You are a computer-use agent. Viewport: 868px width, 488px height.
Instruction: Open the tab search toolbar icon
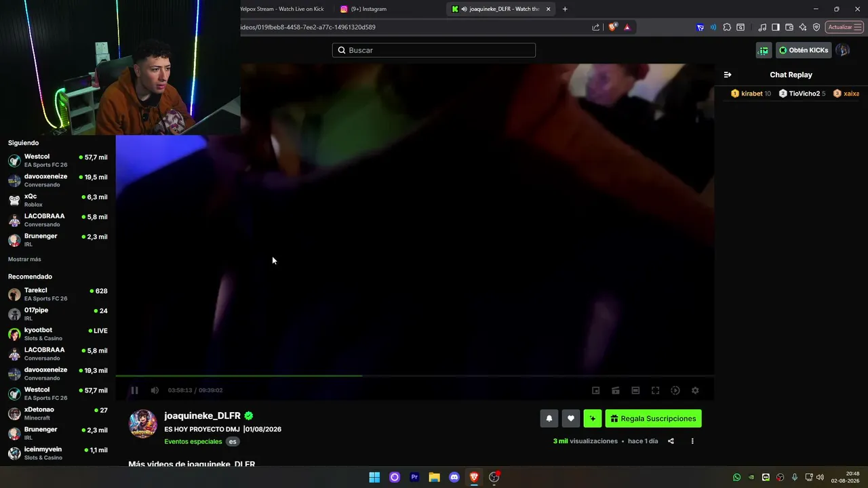(x=741, y=27)
